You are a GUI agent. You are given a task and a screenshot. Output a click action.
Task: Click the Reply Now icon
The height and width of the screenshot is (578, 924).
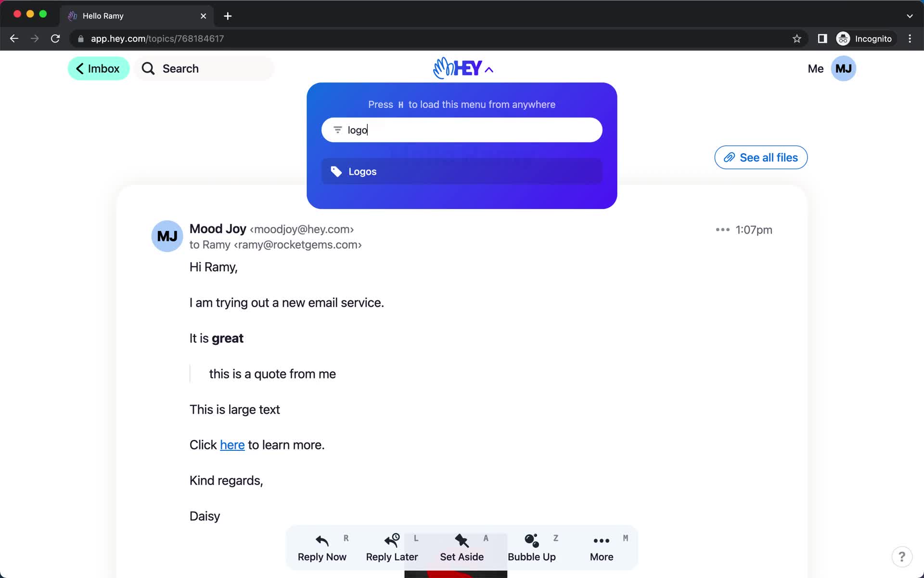click(322, 540)
